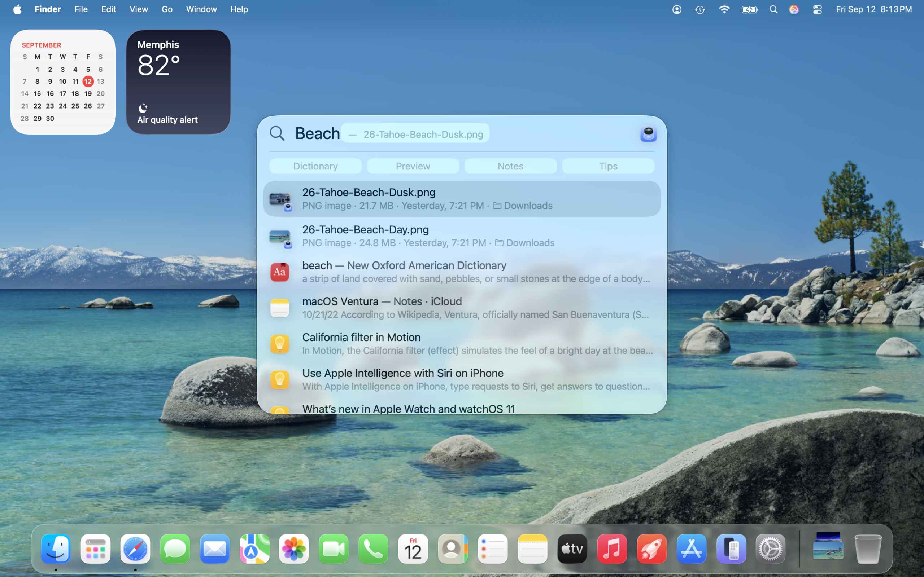Screen dimensions: 924x577
Task: Open the Maps app in the Dock
Action: [x=254, y=549]
